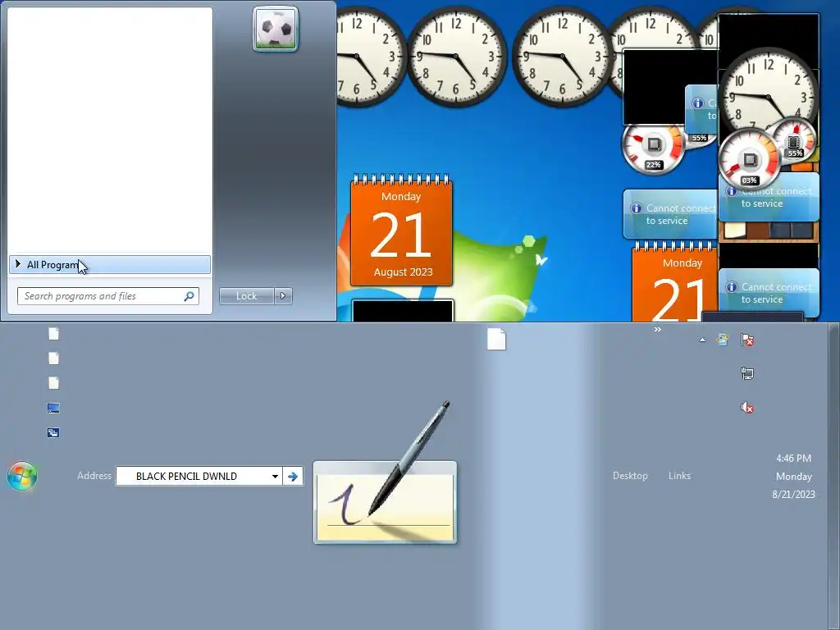Image resolution: width=840 pixels, height=630 pixels.
Task: Click the 4:46 PM taskbar clock
Action: [793, 458]
